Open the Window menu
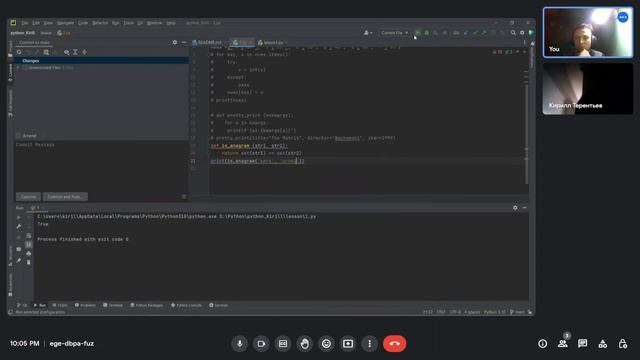Viewport: 640px width, 360px height. coord(154,23)
